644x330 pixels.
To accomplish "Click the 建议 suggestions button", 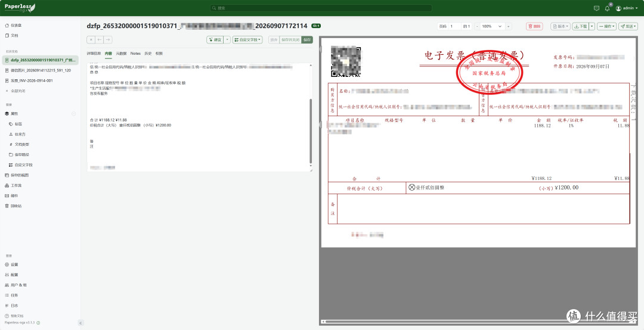I will pos(215,40).
